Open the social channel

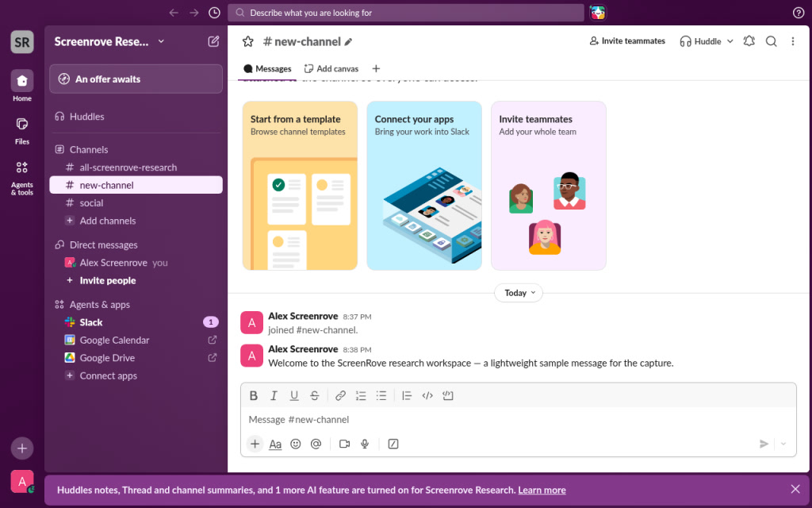[136, 202]
